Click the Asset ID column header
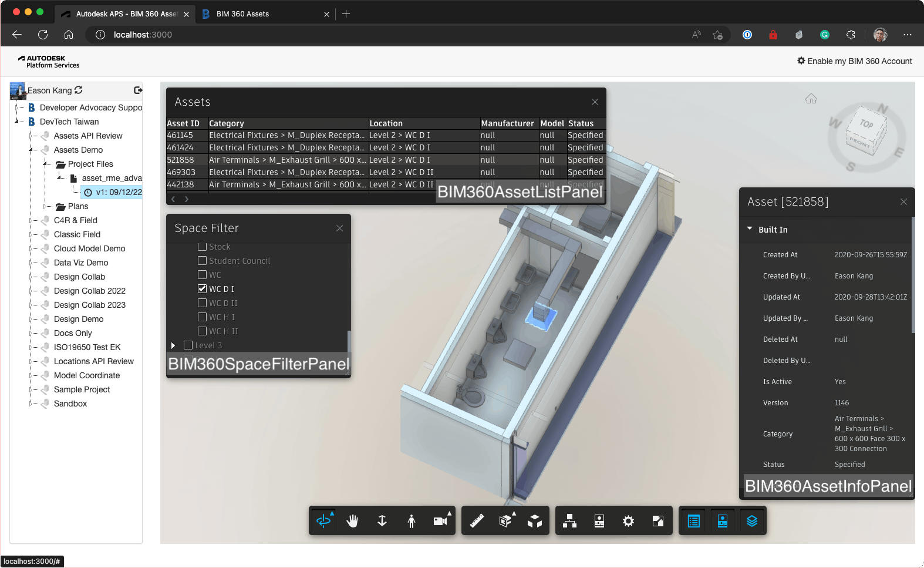The width and height of the screenshot is (924, 568). [x=187, y=123]
